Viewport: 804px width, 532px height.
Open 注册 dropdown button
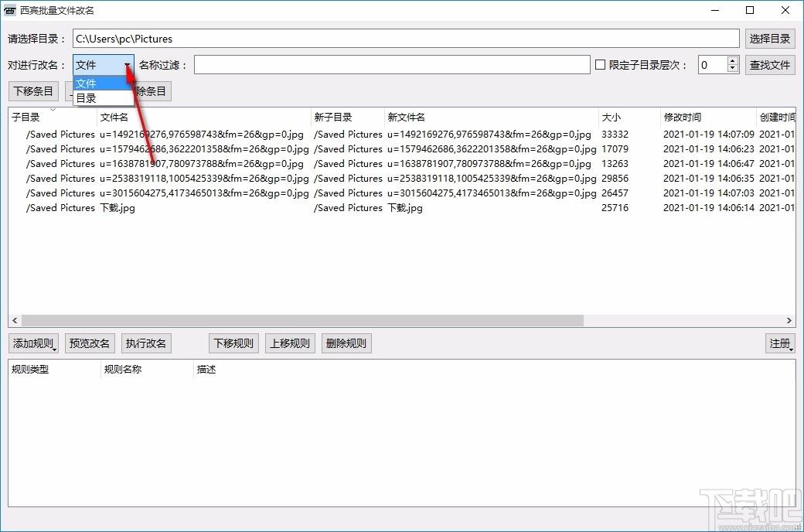[780, 343]
